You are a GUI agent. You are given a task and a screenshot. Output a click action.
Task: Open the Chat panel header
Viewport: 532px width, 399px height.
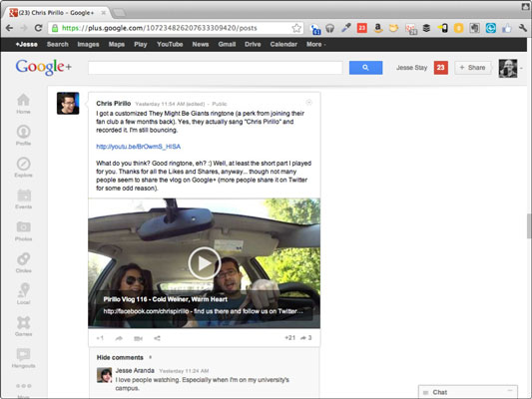pyautogui.click(x=468, y=392)
